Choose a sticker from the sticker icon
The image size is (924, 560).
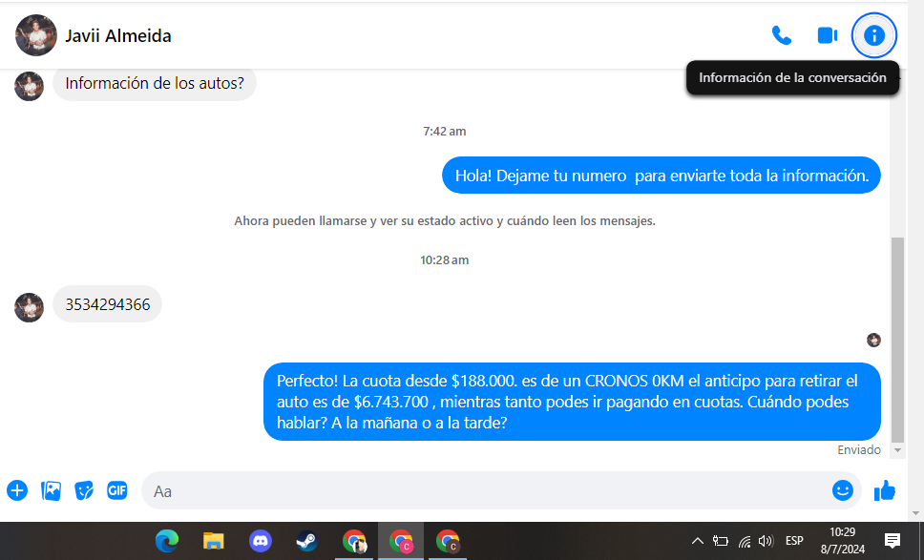point(84,490)
